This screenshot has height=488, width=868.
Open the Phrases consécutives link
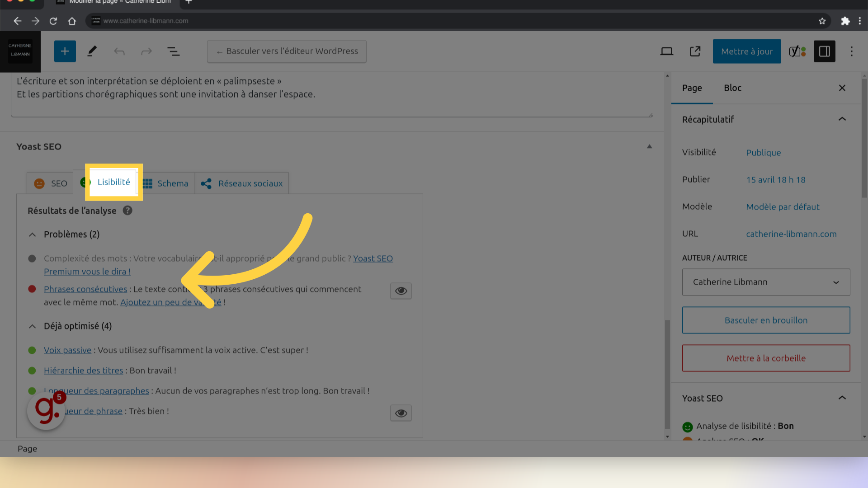85,289
